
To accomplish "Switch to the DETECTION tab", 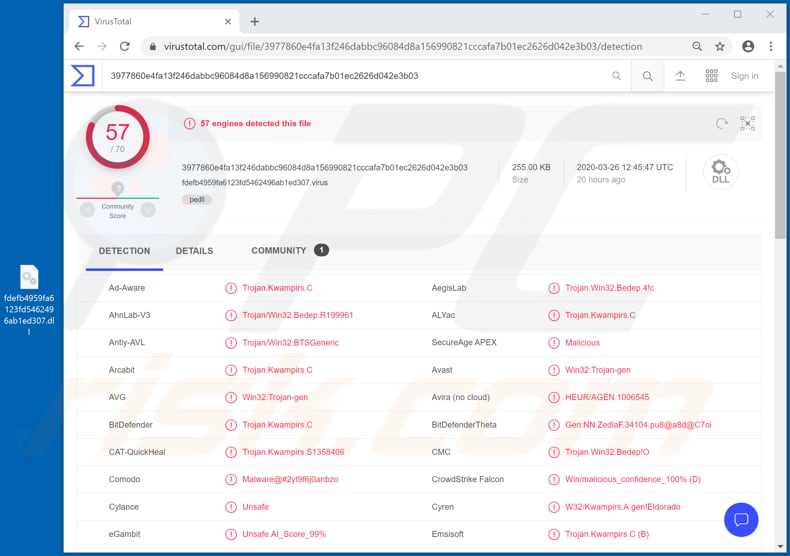I will click(124, 251).
